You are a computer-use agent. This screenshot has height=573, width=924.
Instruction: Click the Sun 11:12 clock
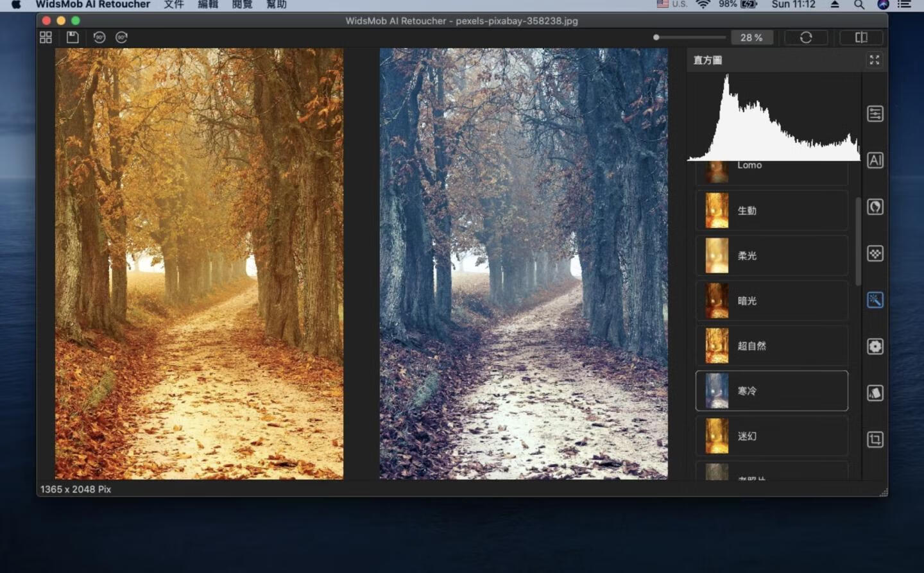click(794, 4)
